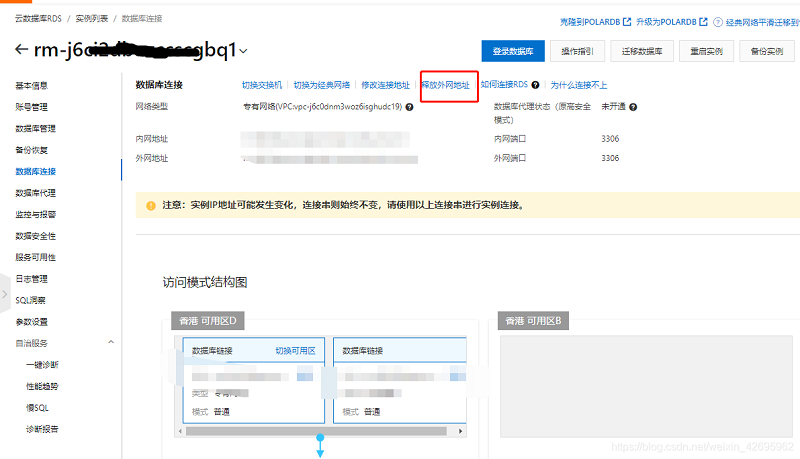Click the 香港 可用区B zone label

pos(533,321)
